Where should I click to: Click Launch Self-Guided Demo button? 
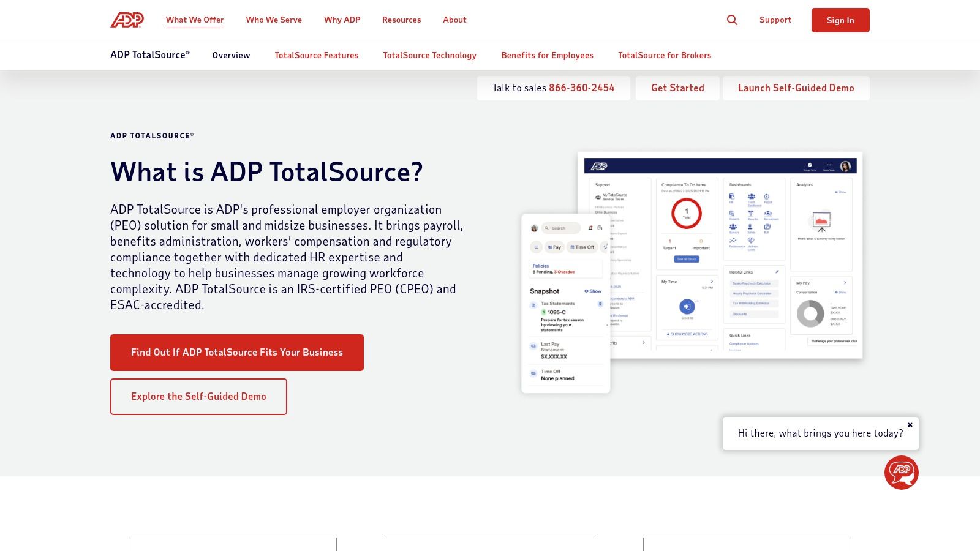pyautogui.click(x=796, y=88)
